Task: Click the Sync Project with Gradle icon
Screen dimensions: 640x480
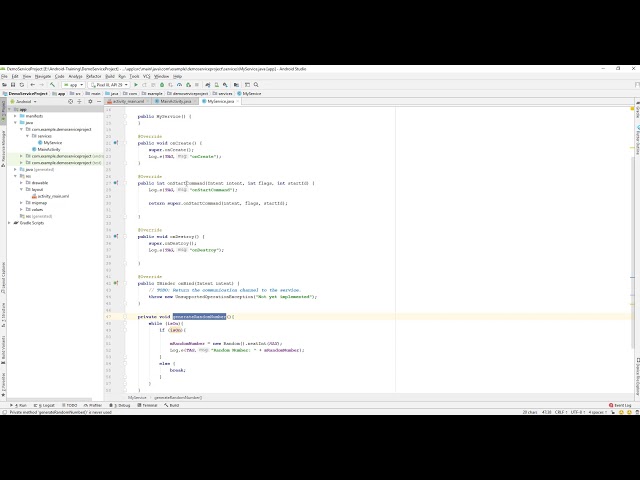Action: 208,85
